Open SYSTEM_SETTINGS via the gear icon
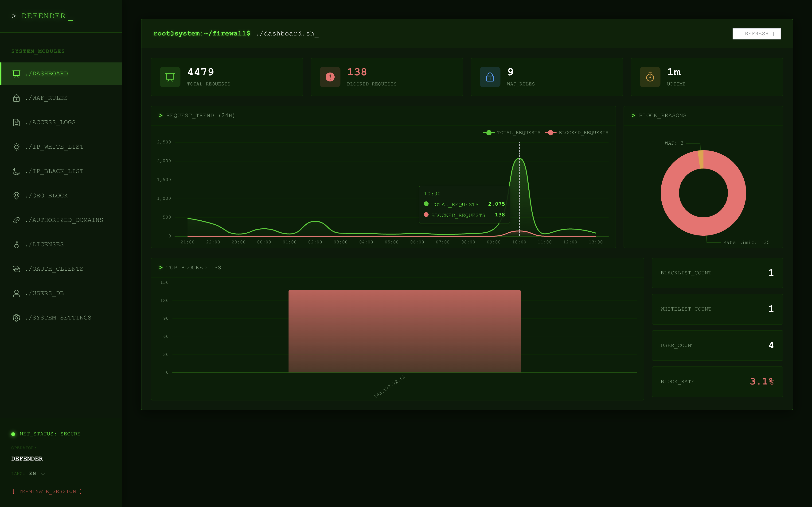 (x=16, y=318)
